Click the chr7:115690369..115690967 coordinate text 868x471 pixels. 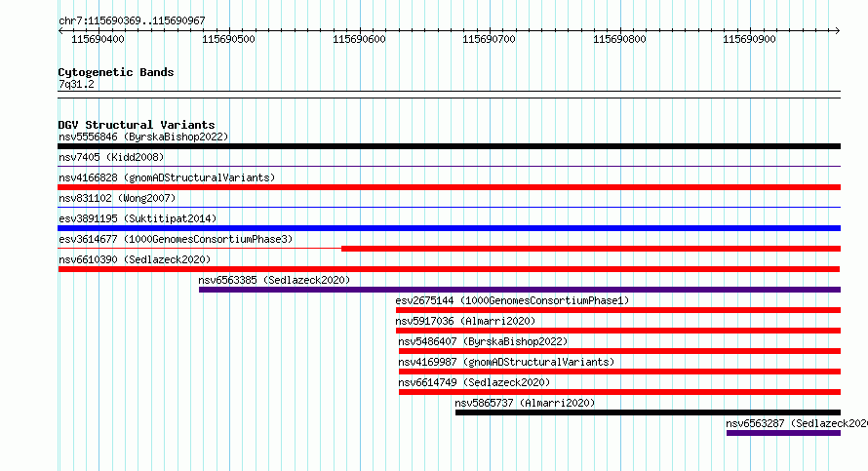tap(132, 21)
